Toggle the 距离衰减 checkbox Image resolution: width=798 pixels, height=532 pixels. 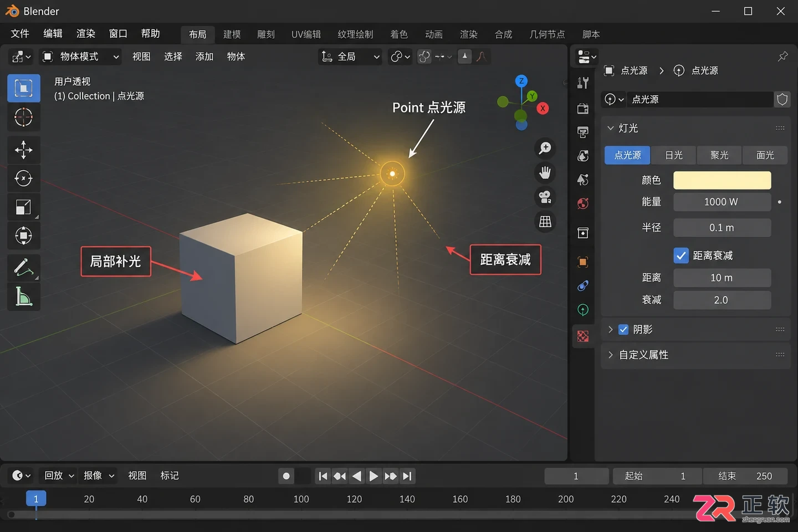tap(681, 255)
